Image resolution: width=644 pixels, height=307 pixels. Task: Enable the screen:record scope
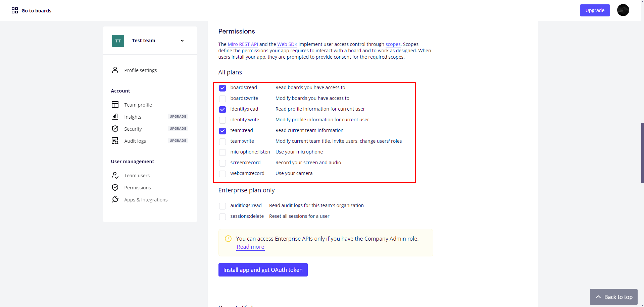pos(222,163)
